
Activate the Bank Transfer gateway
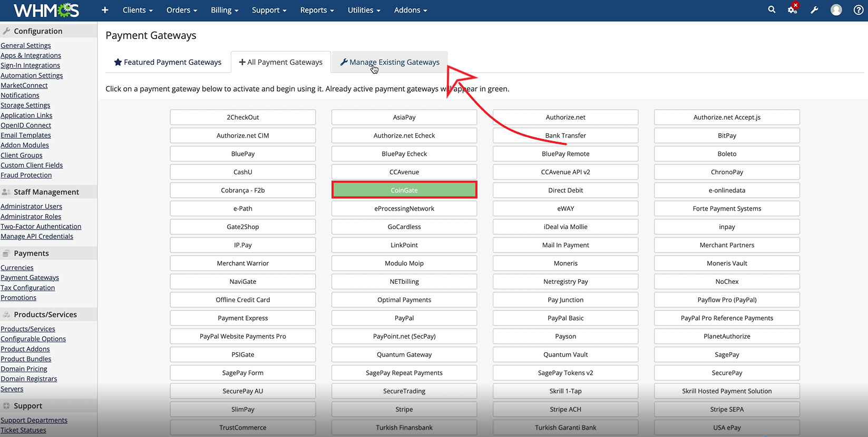(x=565, y=135)
